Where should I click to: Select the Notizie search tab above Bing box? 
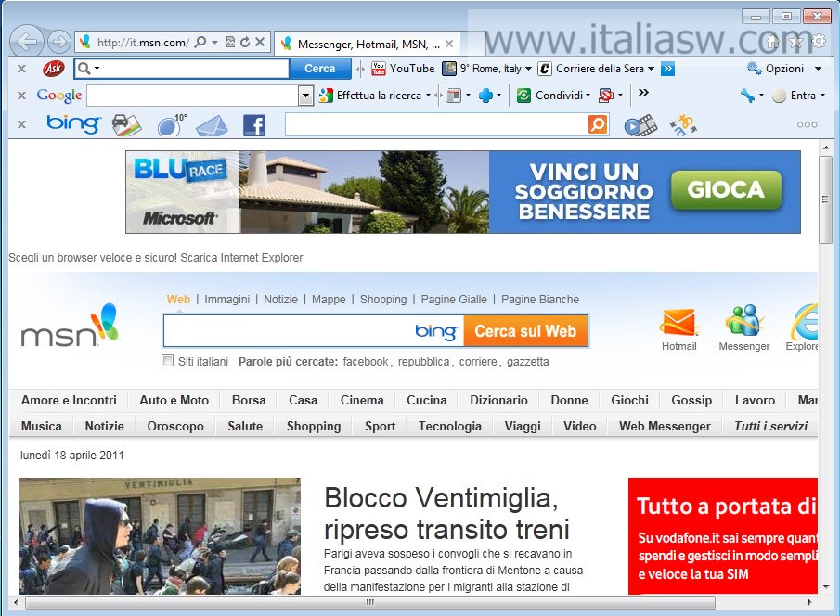pos(280,300)
